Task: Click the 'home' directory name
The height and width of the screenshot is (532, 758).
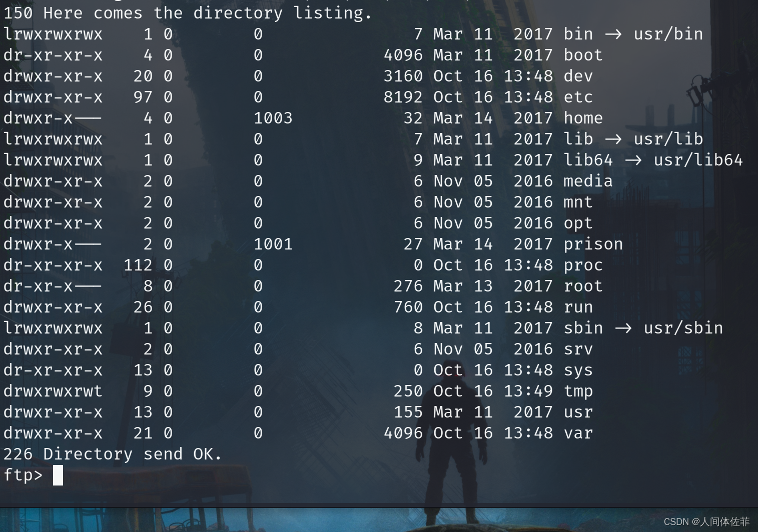Action: tap(583, 118)
